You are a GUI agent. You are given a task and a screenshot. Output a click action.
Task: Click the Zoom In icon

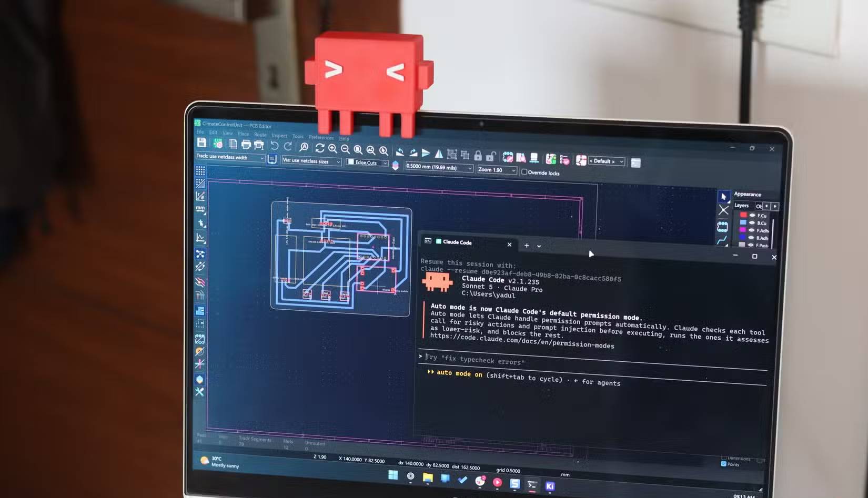332,149
